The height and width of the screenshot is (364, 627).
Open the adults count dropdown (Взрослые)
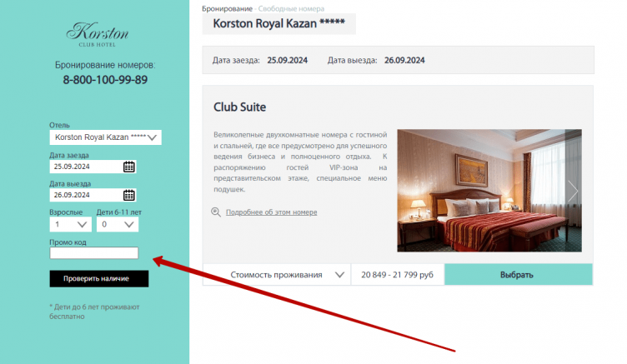[x=70, y=225]
